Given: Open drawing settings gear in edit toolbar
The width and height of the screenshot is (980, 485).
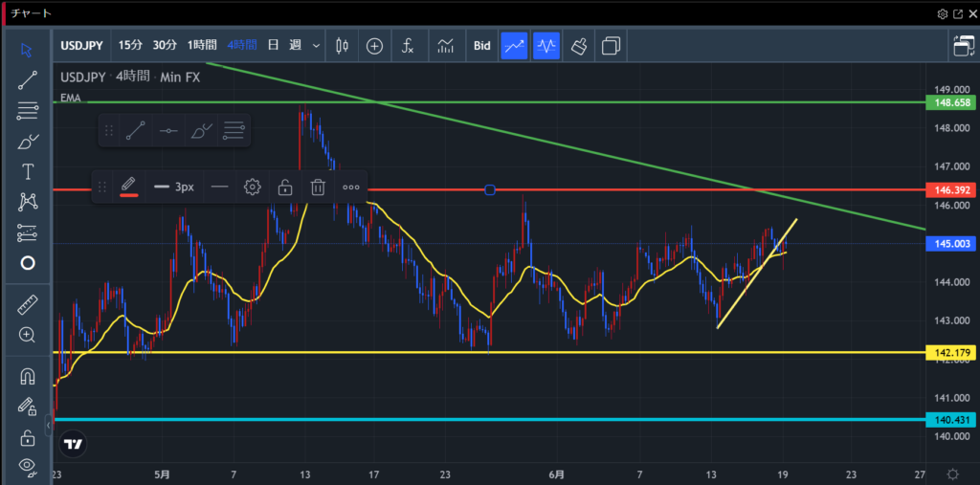Looking at the screenshot, I should (x=252, y=187).
